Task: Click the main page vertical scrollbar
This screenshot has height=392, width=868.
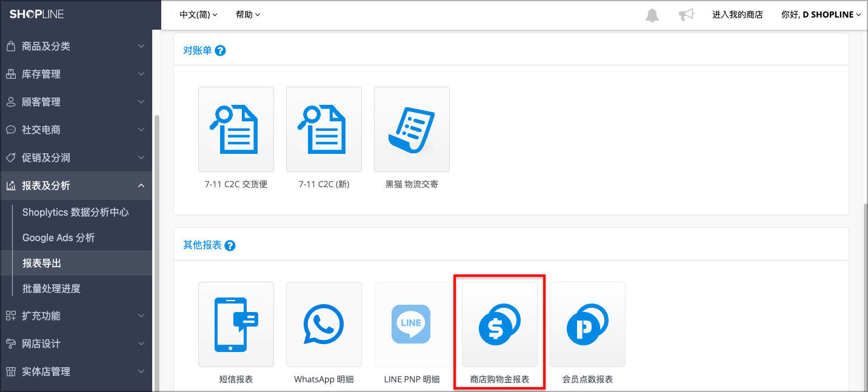Action: coord(865,297)
